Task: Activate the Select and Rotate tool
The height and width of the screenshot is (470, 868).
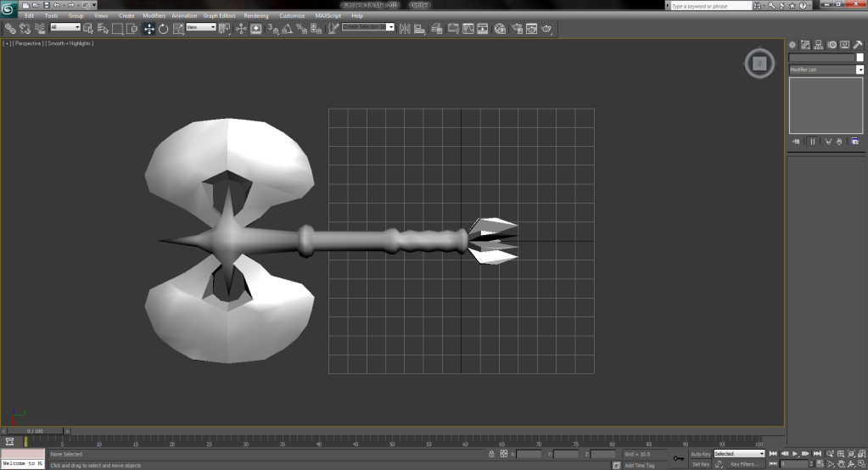Action: 163,29
